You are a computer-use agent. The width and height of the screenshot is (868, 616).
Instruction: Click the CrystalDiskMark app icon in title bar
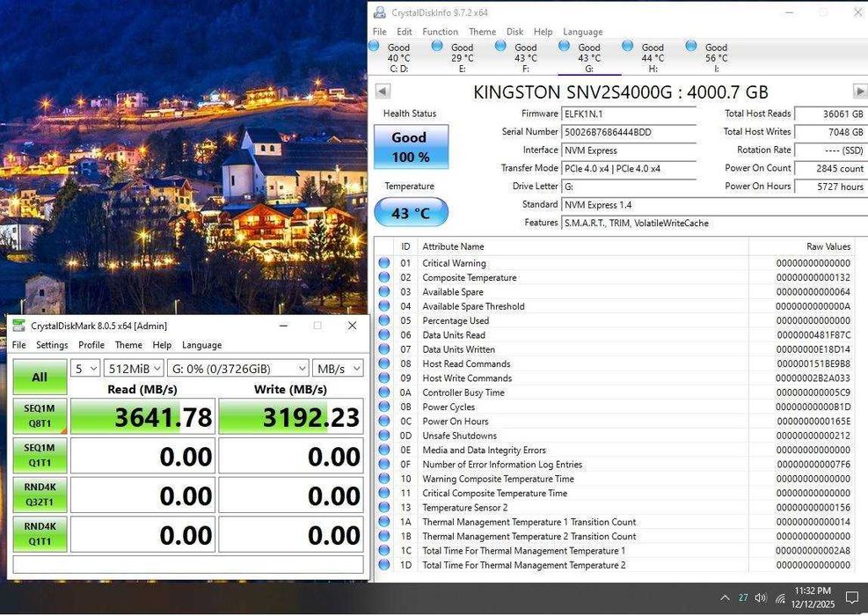18,326
